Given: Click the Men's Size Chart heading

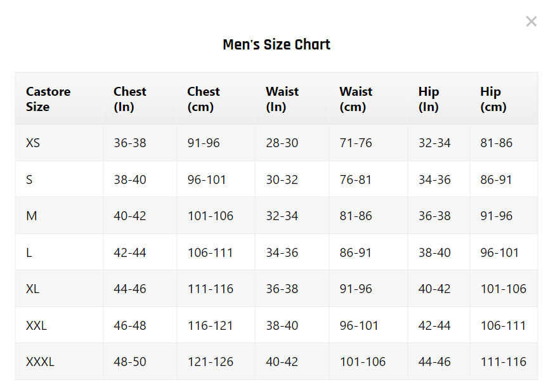Looking at the screenshot, I should (x=276, y=44).
